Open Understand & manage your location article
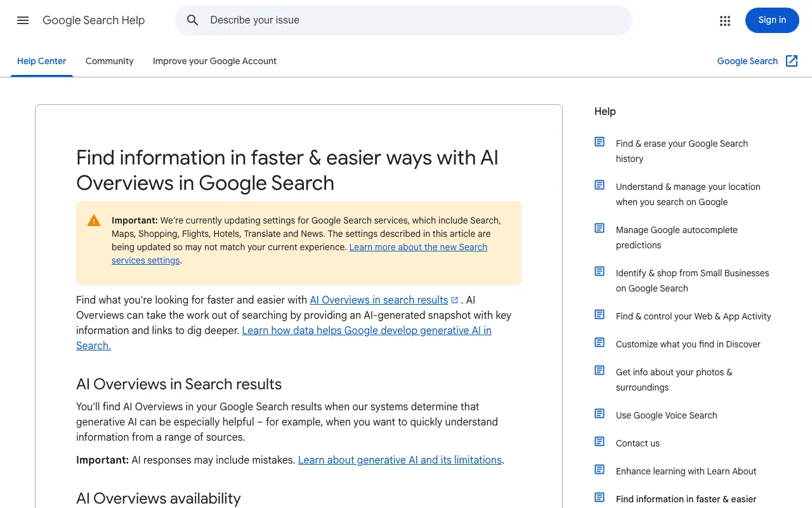The width and height of the screenshot is (812, 508). [x=688, y=194]
